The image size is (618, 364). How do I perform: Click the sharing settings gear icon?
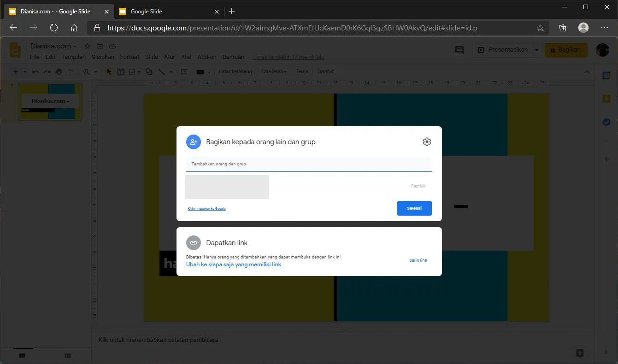click(427, 141)
